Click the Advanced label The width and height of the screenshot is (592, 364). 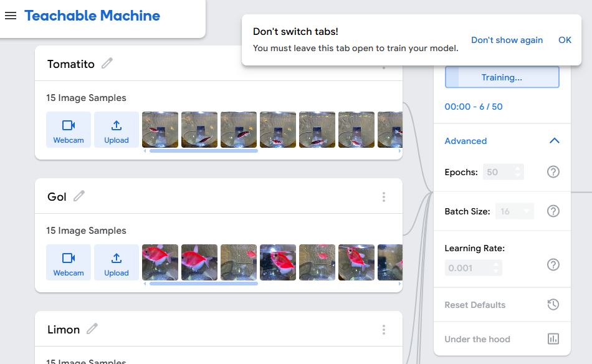pyautogui.click(x=465, y=141)
